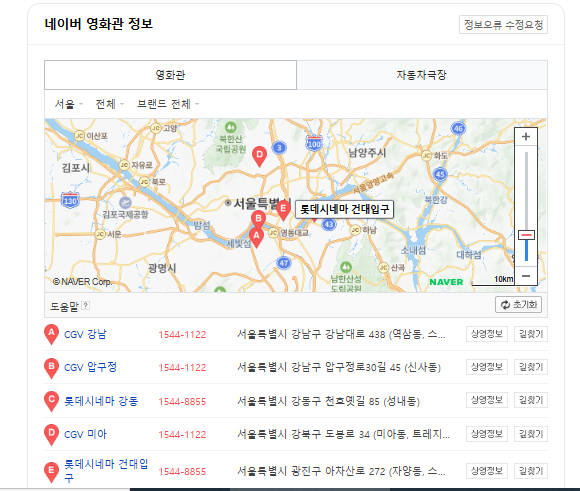Open 길찾기 for CGV 압구정
Screen dimensions: 580x491
(x=531, y=367)
